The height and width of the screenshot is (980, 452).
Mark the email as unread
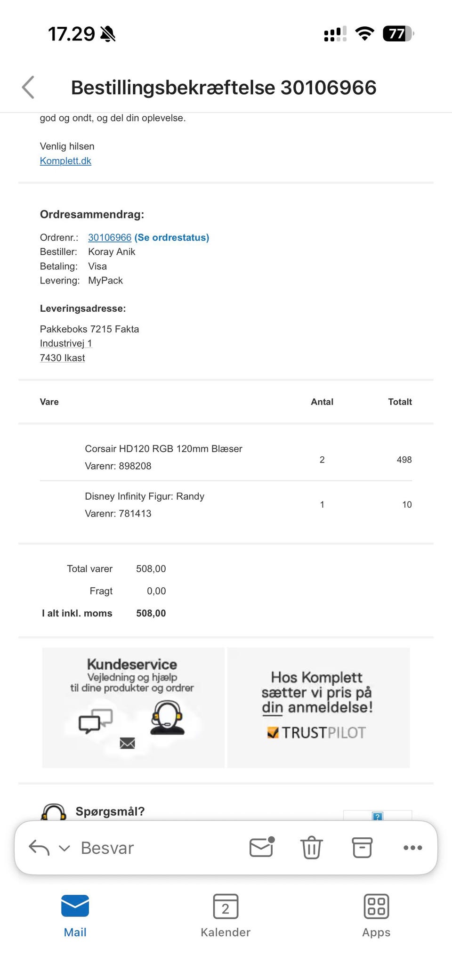(262, 847)
